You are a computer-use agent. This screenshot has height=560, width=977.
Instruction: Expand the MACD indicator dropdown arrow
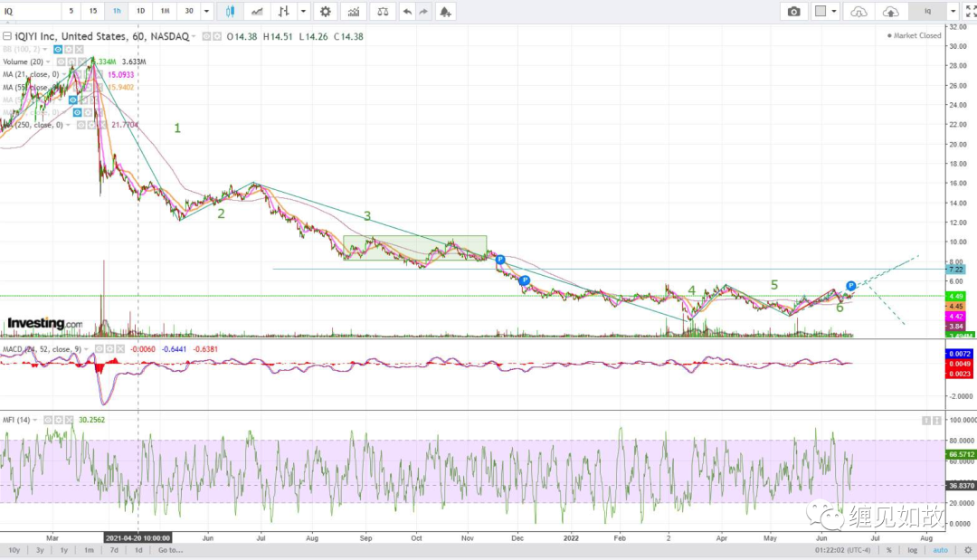click(86, 349)
